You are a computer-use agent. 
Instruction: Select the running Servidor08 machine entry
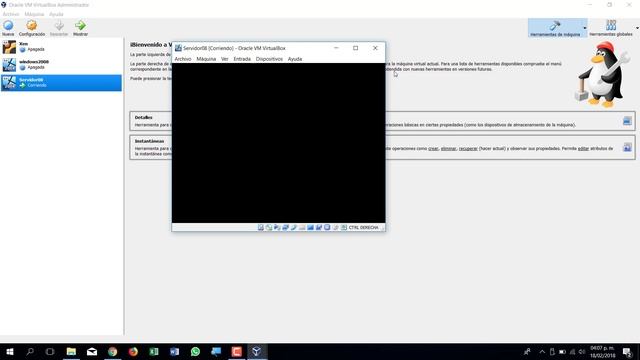[61, 82]
